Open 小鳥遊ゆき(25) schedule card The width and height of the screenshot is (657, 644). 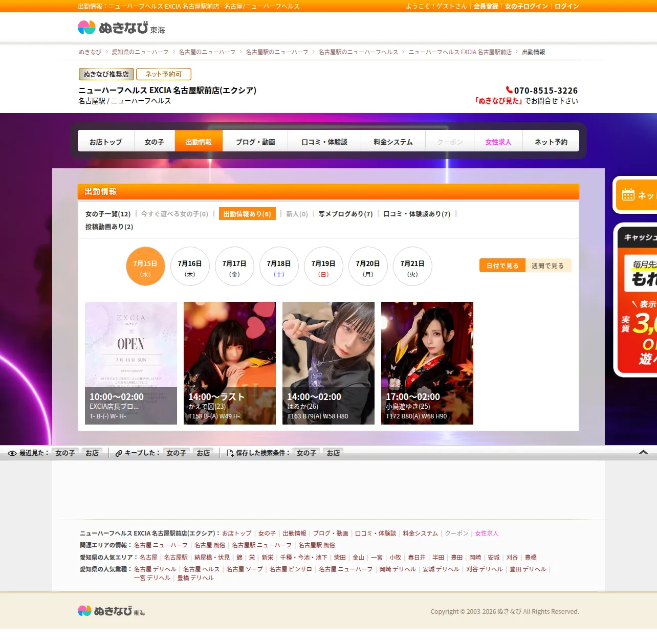pyautogui.click(x=427, y=363)
